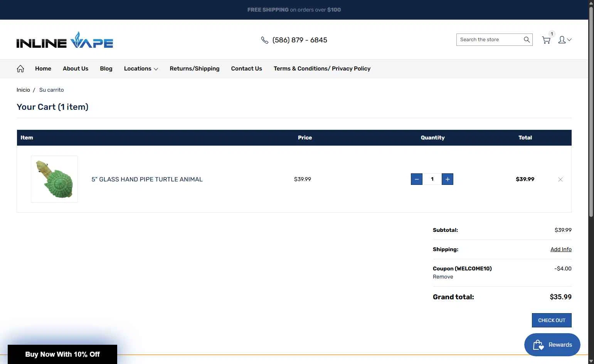This screenshot has height=364, width=594.
Task: Open the About Us page
Action: click(x=76, y=69)
